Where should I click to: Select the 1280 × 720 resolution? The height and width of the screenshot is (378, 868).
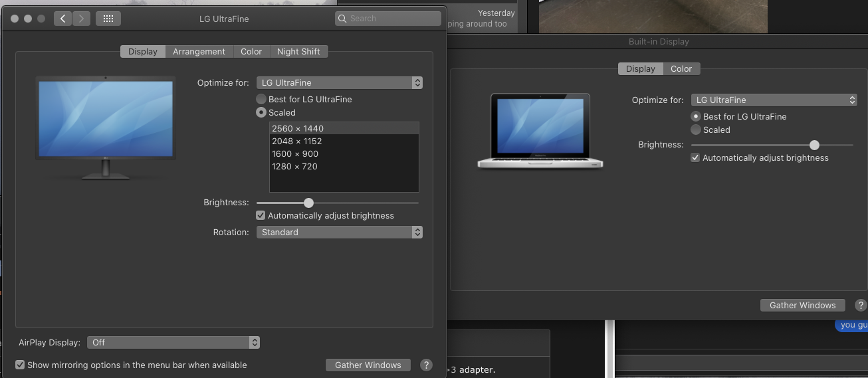(x=344, y=166)
